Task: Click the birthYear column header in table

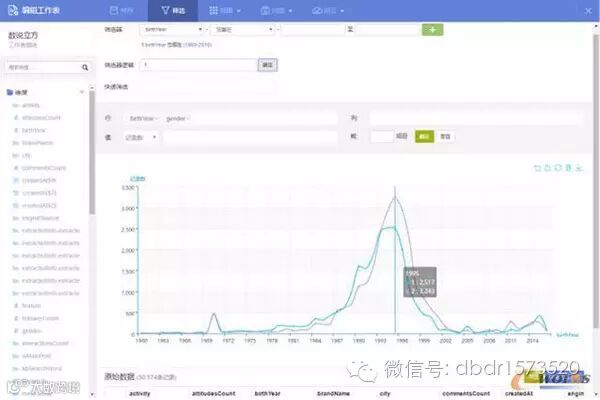Action: tap(267, 393)
